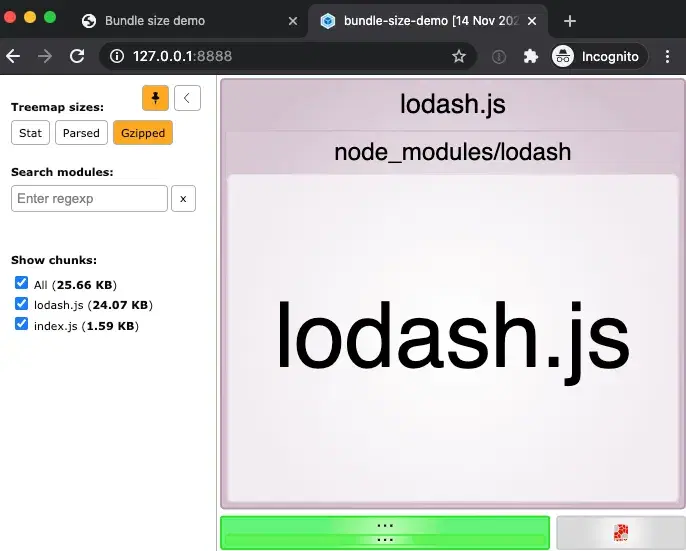Go forward in browser history
Image resolution: width=686 pixels, height=551 pixels.
(45, 56)
